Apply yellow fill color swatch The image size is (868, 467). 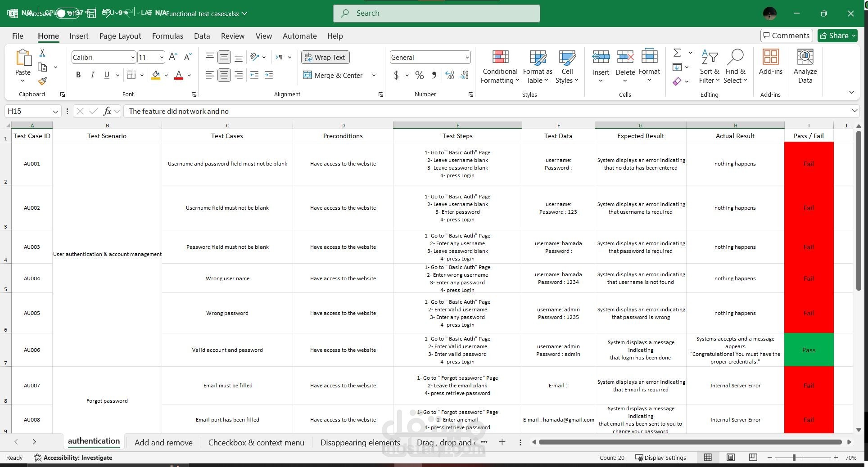tap(156, 75)
